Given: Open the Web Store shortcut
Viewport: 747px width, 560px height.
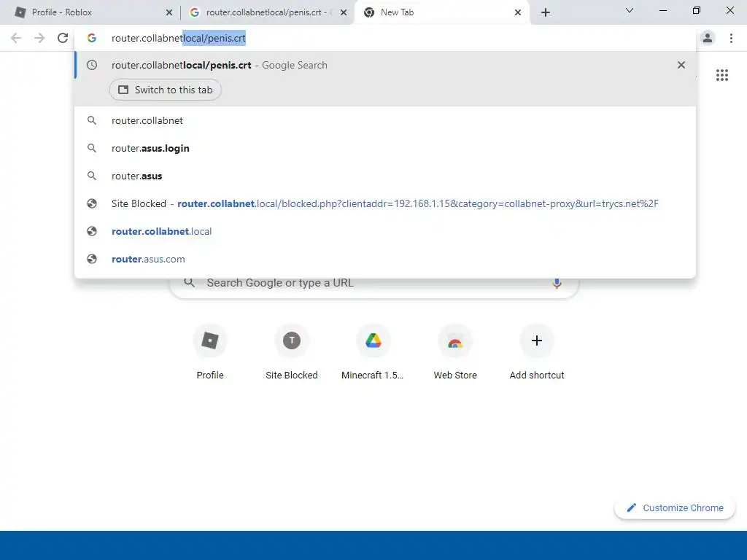Looking at the screenshot, I should tap(455, 352).
